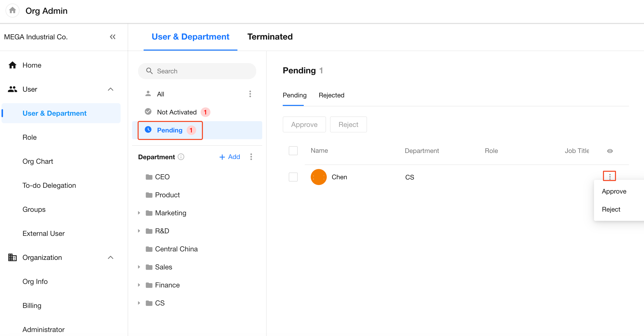Expand the Marketing department folder
The image size is (644, 336).
pyautogui.click(x=139, y=213)
